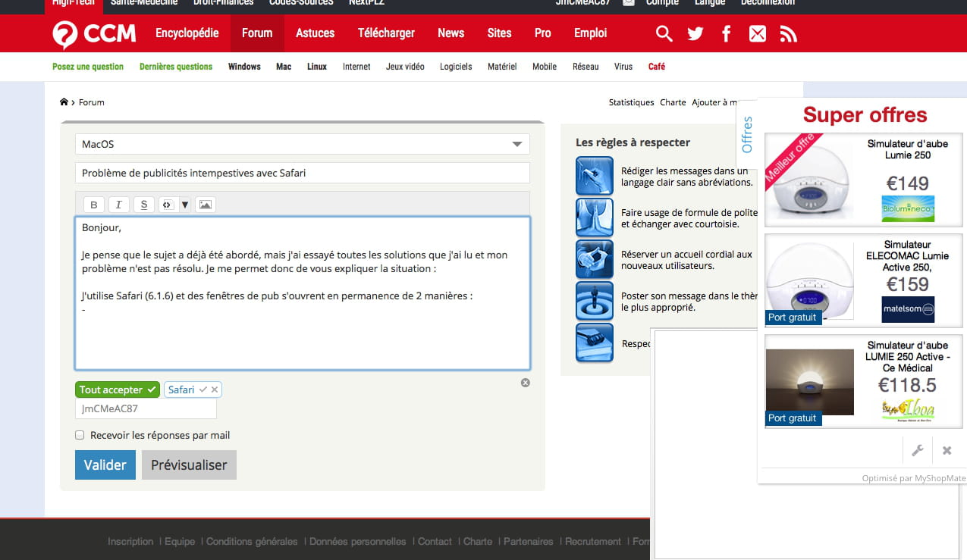This screenshot has width=967, height=560.
Task: Open the Statistiques link
Action: [631, 102]
